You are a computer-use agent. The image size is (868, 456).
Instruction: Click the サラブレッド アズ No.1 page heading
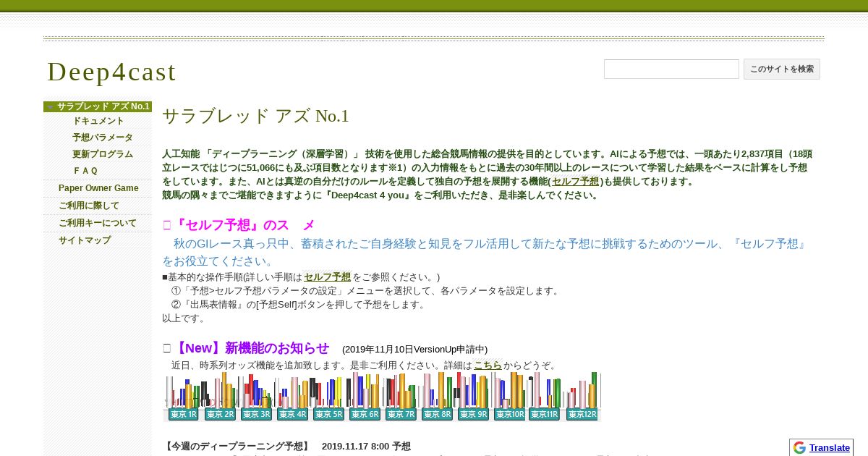(x=255, y=116)
